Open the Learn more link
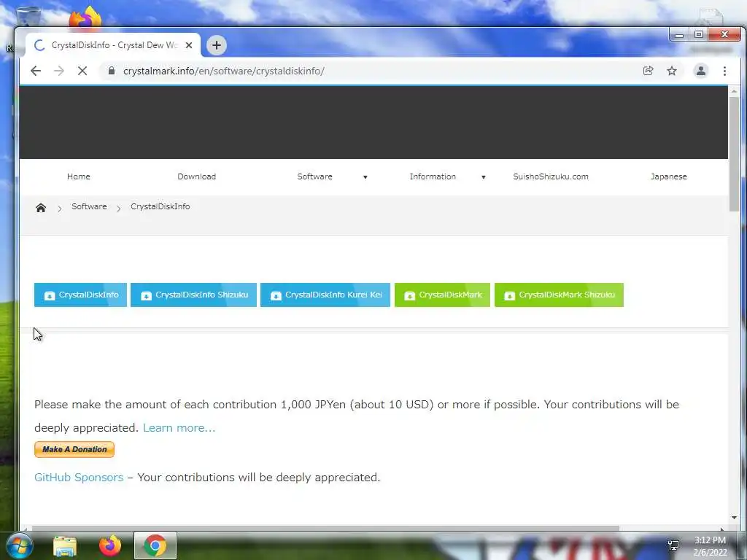Image resolution: width=747 pixels, height=560 pixels. click(x=179, y=427)
